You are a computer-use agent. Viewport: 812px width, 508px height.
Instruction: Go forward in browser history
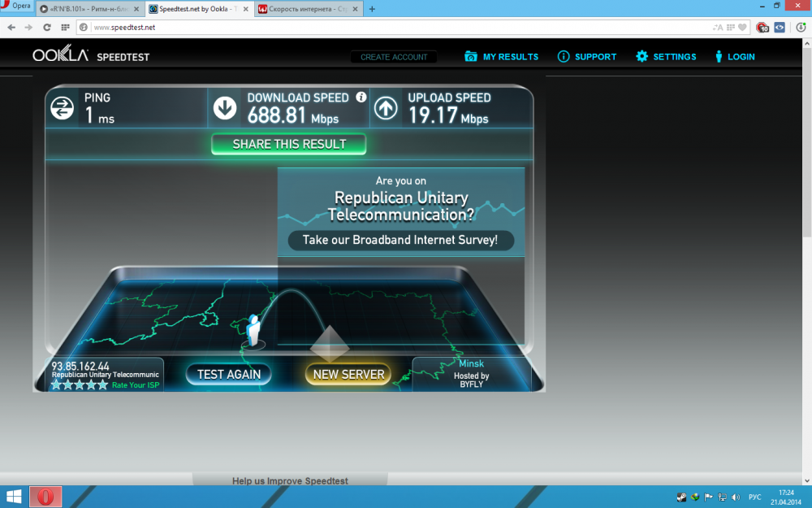coord(28,28)
